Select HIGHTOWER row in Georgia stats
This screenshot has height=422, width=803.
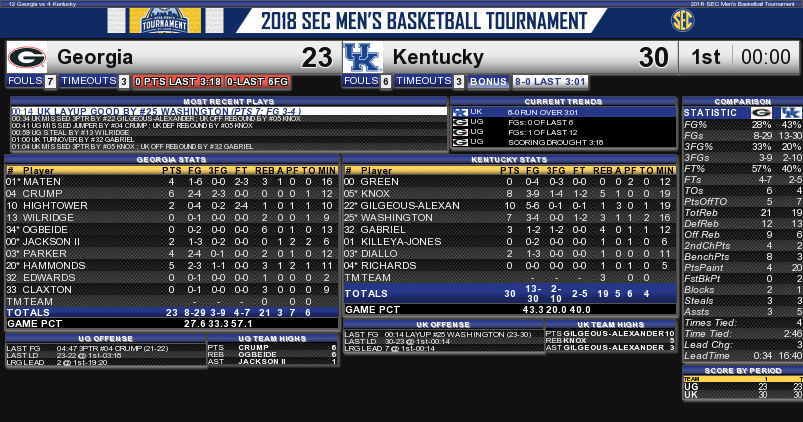coord(172,206)
